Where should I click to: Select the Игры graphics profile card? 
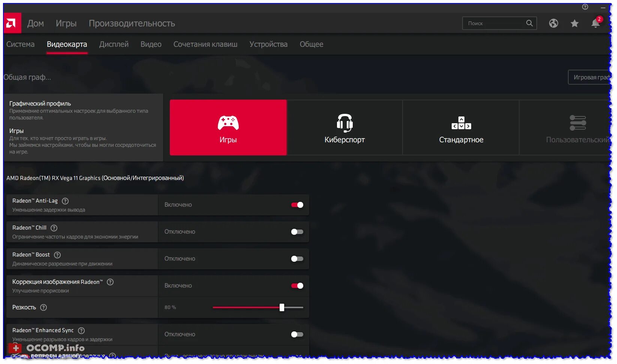(228, 127)
